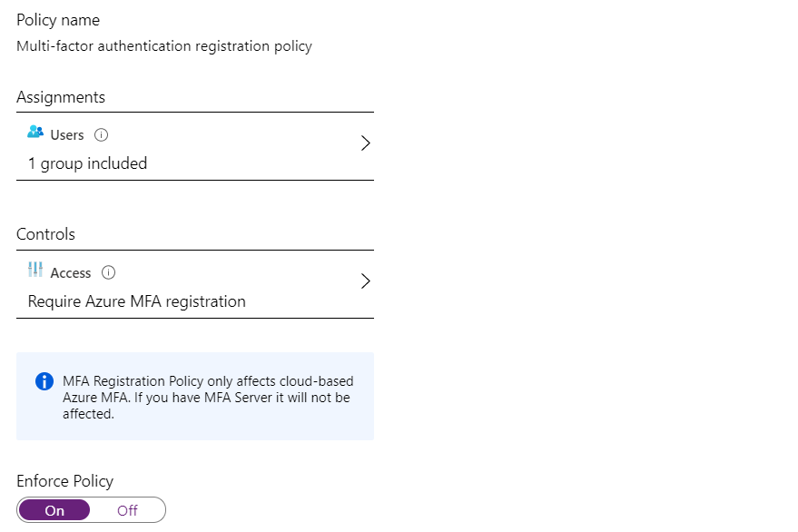Click the sliders icon next to Access

coord(35,271)
